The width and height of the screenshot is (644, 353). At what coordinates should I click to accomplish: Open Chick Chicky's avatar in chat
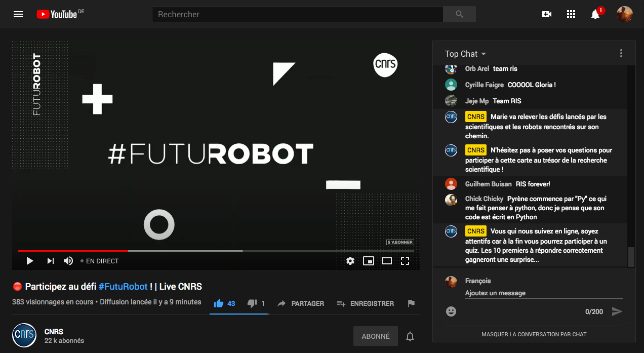click(x=451, y=200)
